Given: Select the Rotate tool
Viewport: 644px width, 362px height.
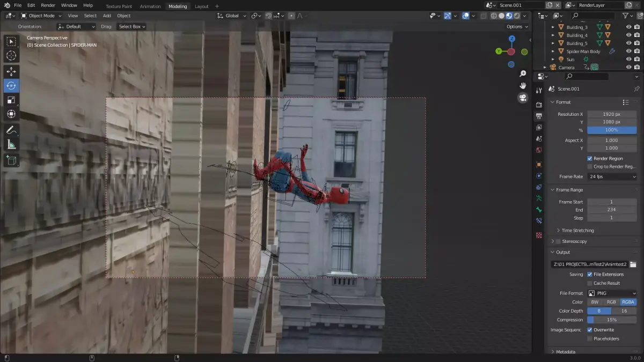Looking at the screenshot, I should click(11, 85).
